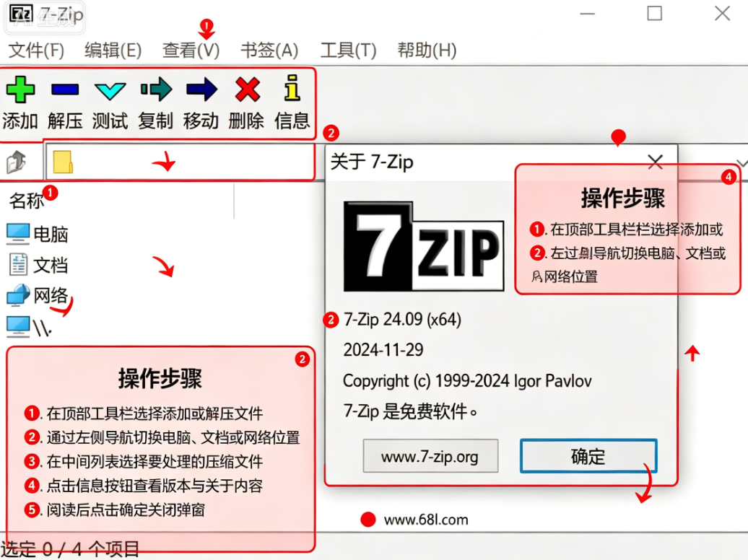Select the 文档 list item
The width and height of the screenshot is (748, 560).
click(x=39, y=265)
